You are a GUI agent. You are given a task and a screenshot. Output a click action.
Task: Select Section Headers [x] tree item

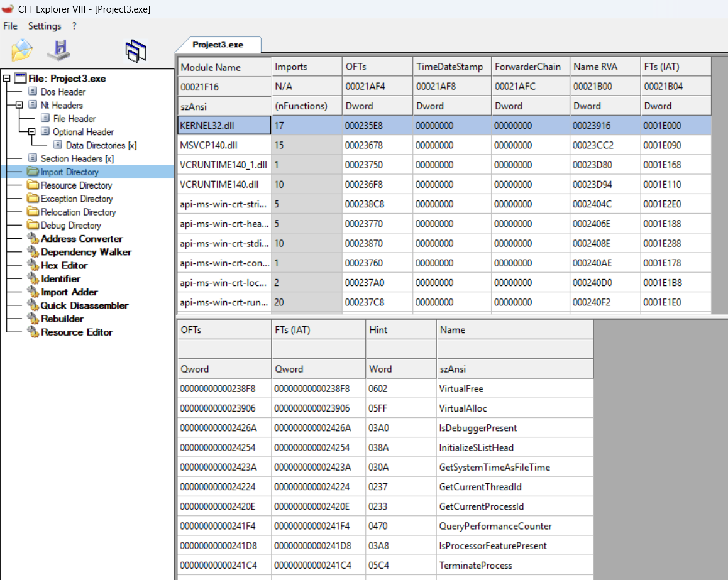click(77, 159)
